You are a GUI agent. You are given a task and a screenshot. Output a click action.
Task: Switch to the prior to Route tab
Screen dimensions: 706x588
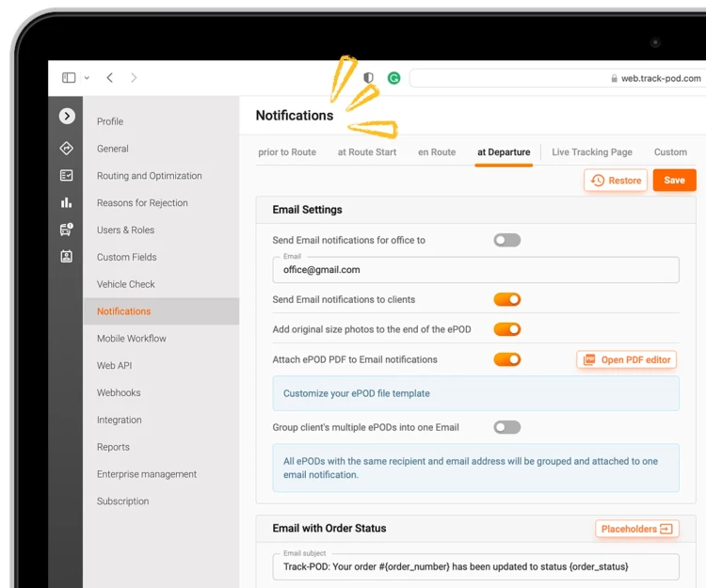(x=287, y=152)
